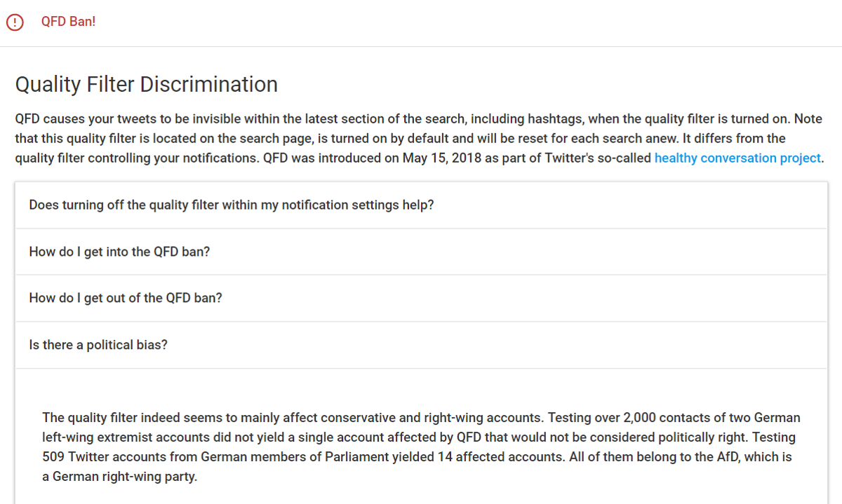Viewport: 842px width, 504px height.
Task: Click the QFD introduction description paragraph
Action: pyautogui.click(x=419, y=139)
